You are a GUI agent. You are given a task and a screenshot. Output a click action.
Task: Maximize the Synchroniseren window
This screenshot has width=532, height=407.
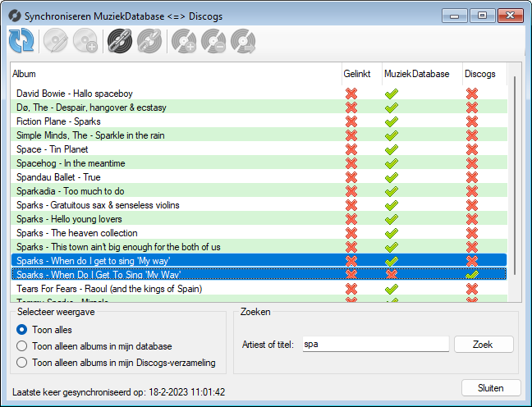point(482,16)
